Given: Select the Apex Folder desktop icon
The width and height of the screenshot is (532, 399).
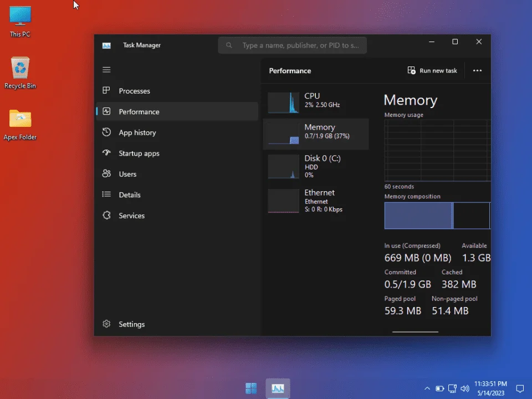Looking at the screenshot, I should [20, 125].
